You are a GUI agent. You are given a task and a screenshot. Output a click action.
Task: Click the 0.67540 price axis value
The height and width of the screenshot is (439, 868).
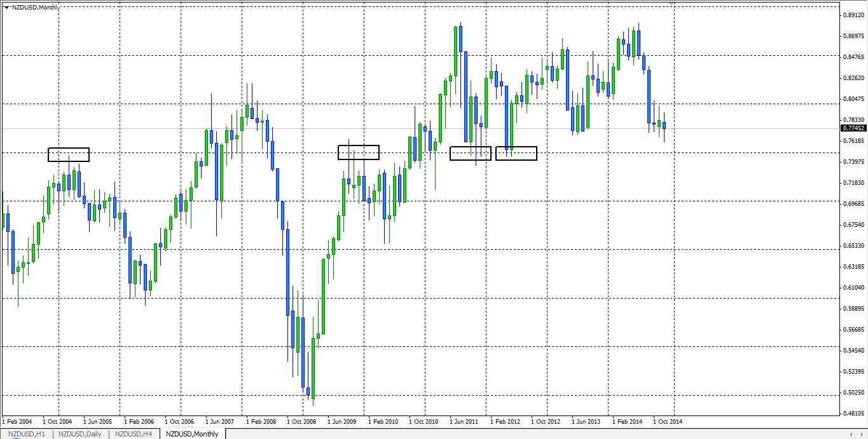(855, 224)
